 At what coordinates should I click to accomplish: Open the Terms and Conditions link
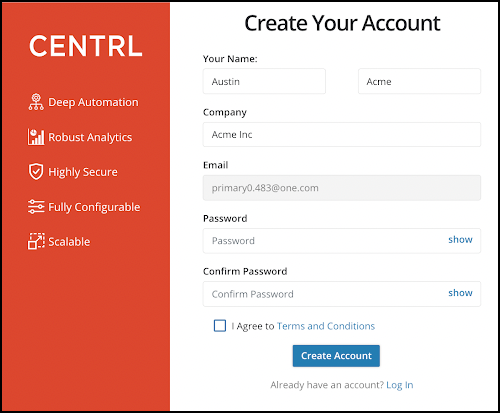click(x=326, y=326)
